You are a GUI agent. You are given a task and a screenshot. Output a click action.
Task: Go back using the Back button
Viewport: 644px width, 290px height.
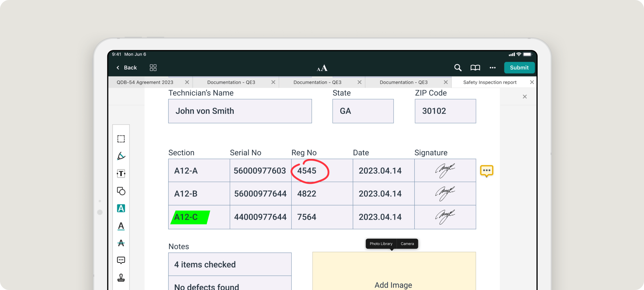point(126,68)
